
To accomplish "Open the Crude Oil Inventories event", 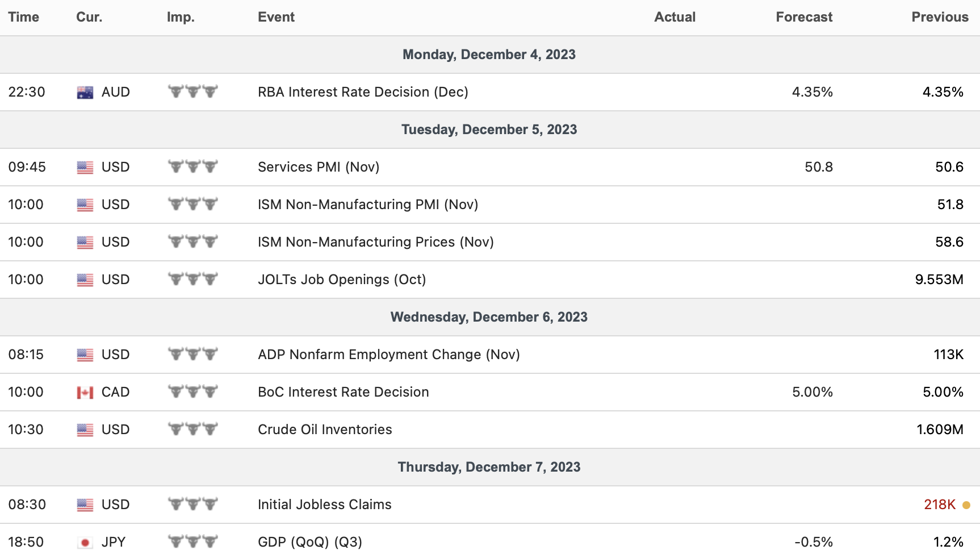I will 325,430.
